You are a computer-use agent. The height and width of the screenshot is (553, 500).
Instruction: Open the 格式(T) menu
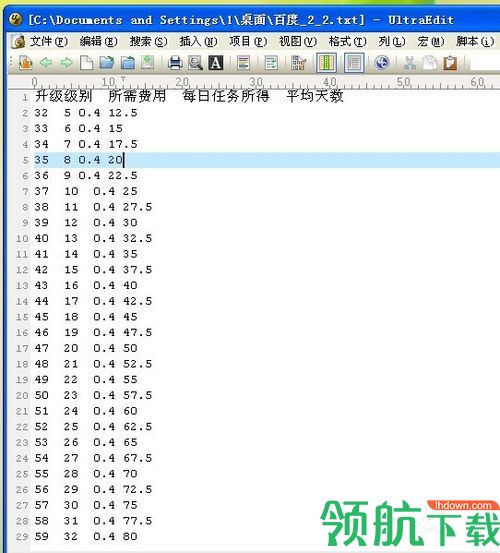[347, 42]
